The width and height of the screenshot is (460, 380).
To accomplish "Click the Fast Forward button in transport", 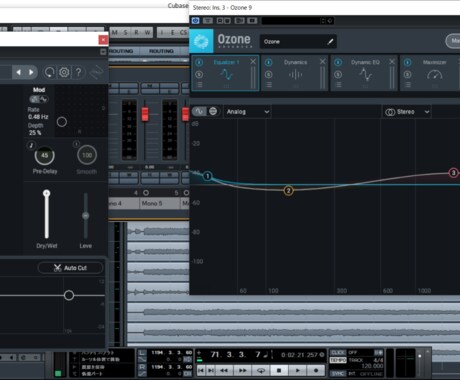I will 242,370.
